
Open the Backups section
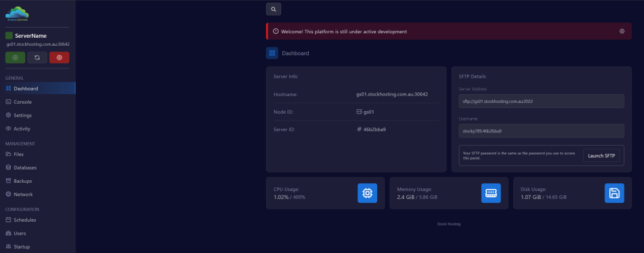(x=23, y=181)
